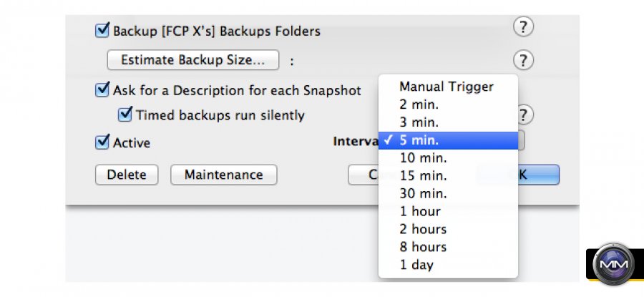644x297 pixels.
Task: Choose 2 min. interval option
Action: point(419,104)
